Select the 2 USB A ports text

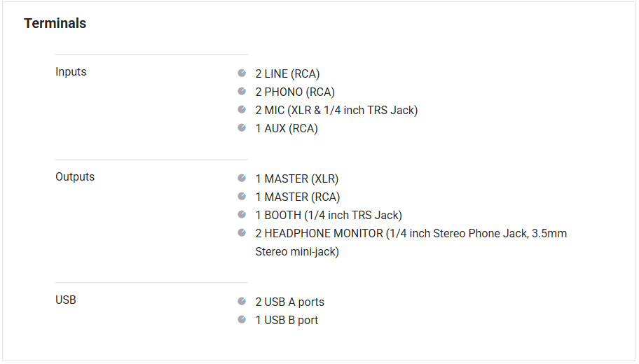coord(289,302)
